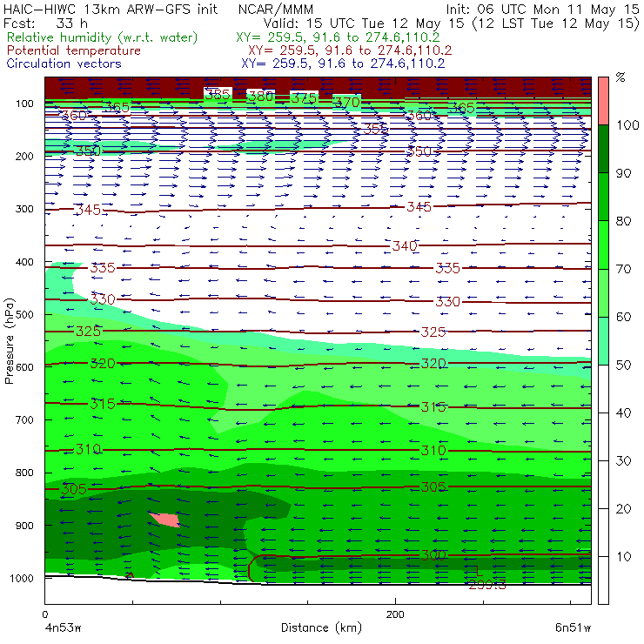
Task: Click the '6n51w' end coordinate label
Action: tap(573, 628)
